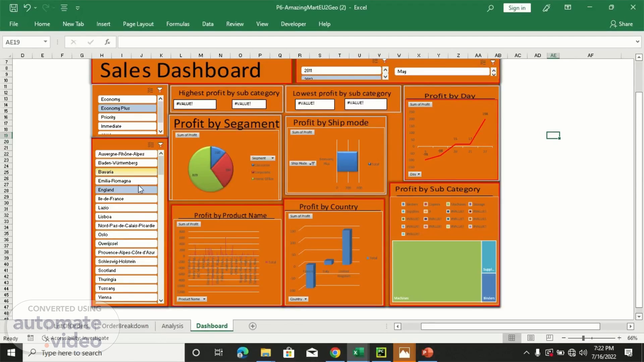The height and width of the screenshot is (362, 644).
Task: Select Priority slicer item
Action: pyautogui.click(x=127, y=117)
